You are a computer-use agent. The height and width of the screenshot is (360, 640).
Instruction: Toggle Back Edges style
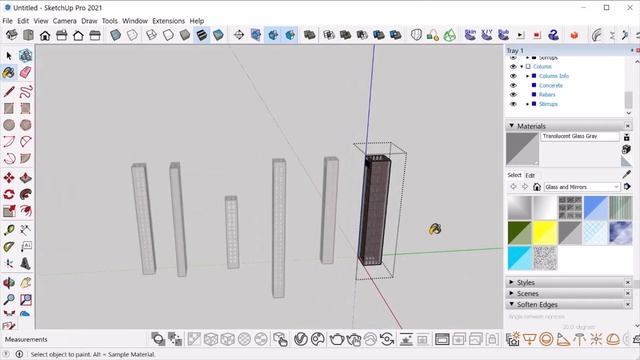tap(132, 35)
